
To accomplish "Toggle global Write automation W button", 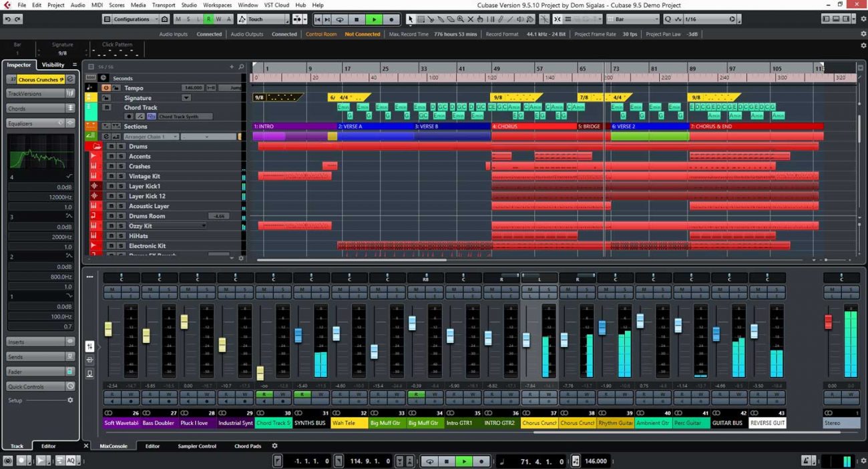I will (219, 19).
